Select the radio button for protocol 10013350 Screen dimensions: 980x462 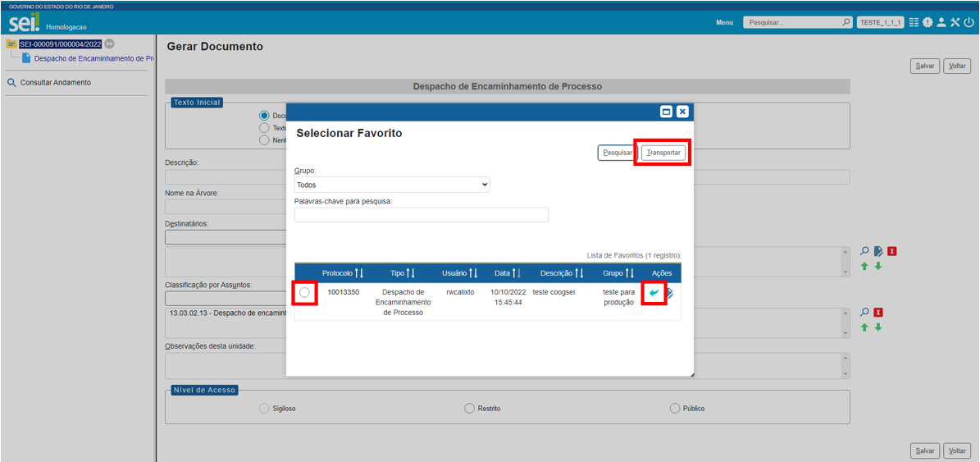click(x=305, y=293)
